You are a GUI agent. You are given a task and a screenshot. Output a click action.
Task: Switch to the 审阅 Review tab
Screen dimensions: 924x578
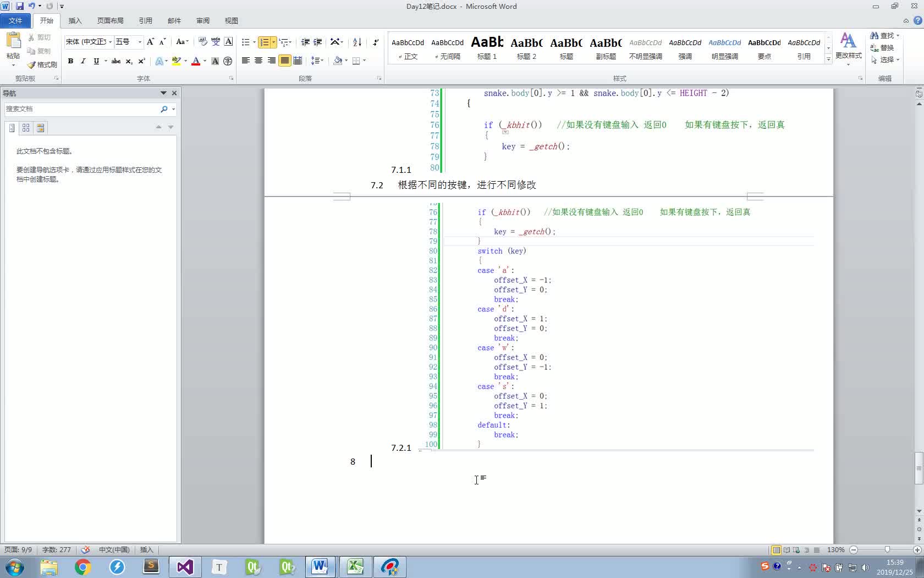(203, 20)
